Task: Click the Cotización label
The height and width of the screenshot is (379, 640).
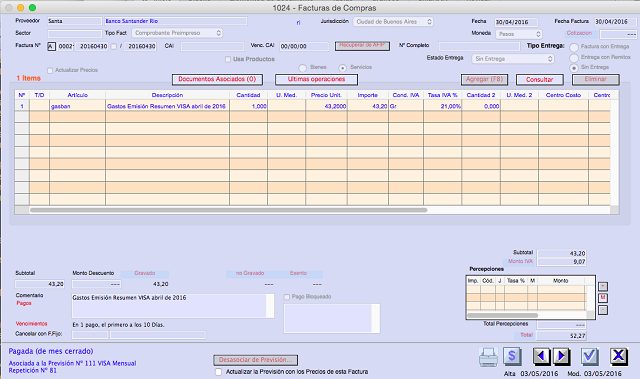Action: point(579,33)
